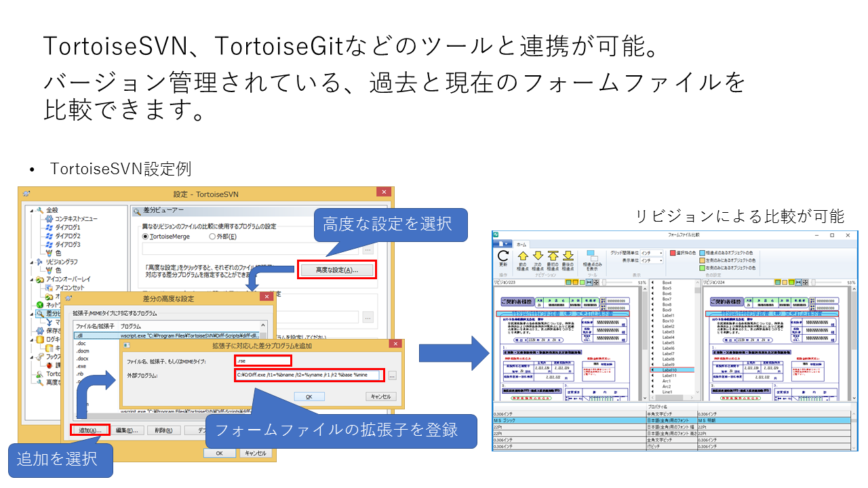Toggle 相違点のみを表示 tool icon
868x488 pixels.
pos(593,256)
